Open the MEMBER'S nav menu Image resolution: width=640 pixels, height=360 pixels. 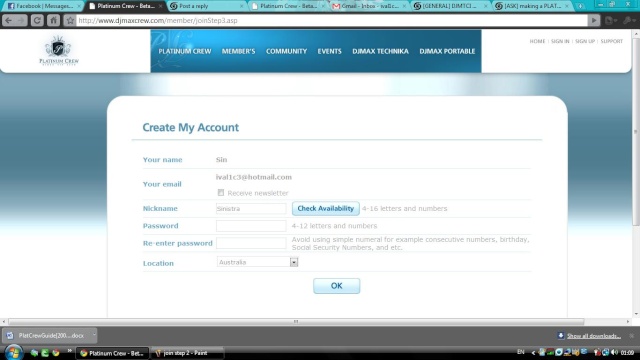238,51
